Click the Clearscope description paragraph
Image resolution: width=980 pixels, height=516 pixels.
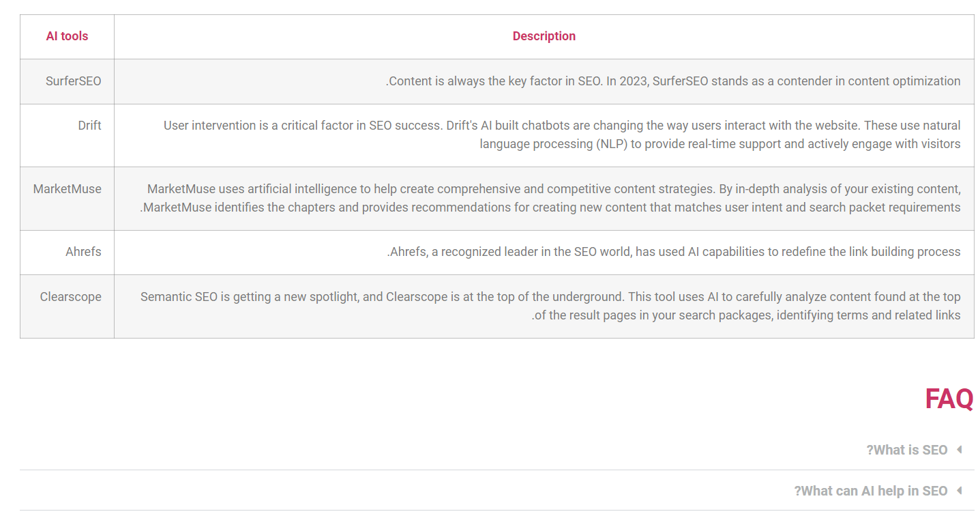point(550,306)
